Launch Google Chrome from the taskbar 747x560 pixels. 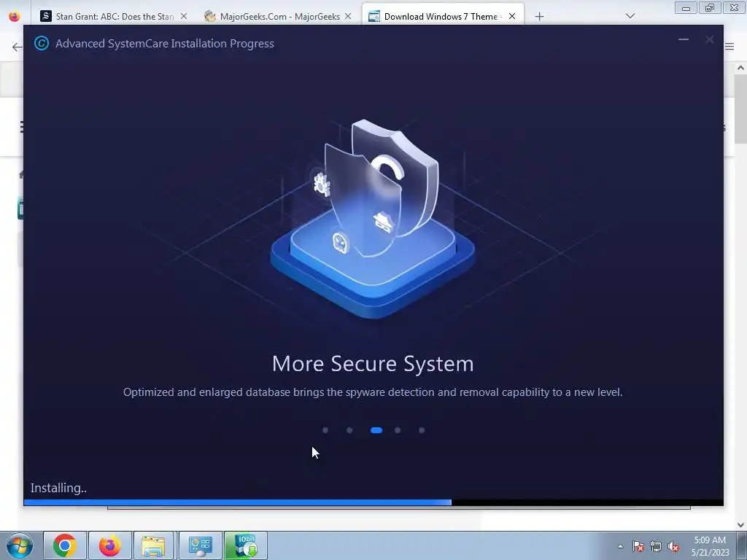pos(65,545)
